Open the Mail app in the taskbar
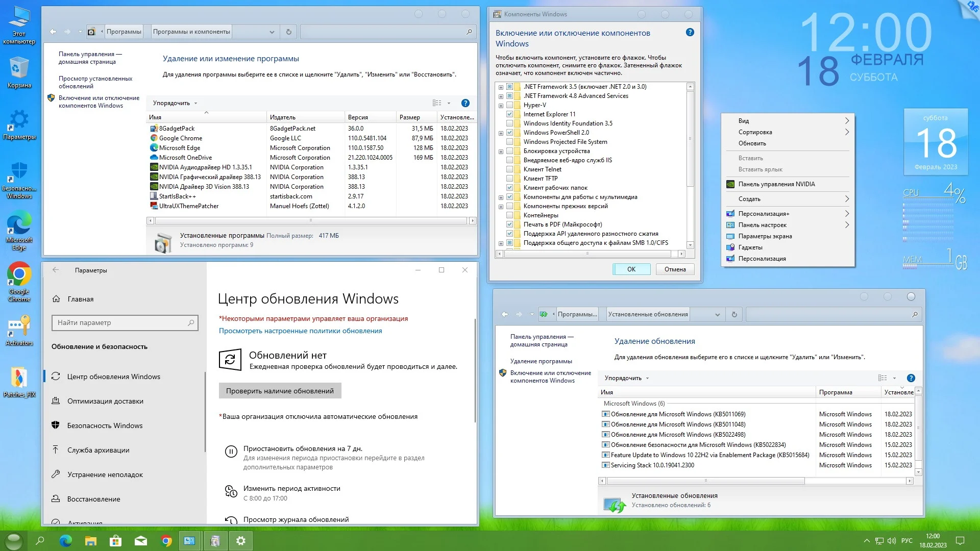 pos(141,541)
